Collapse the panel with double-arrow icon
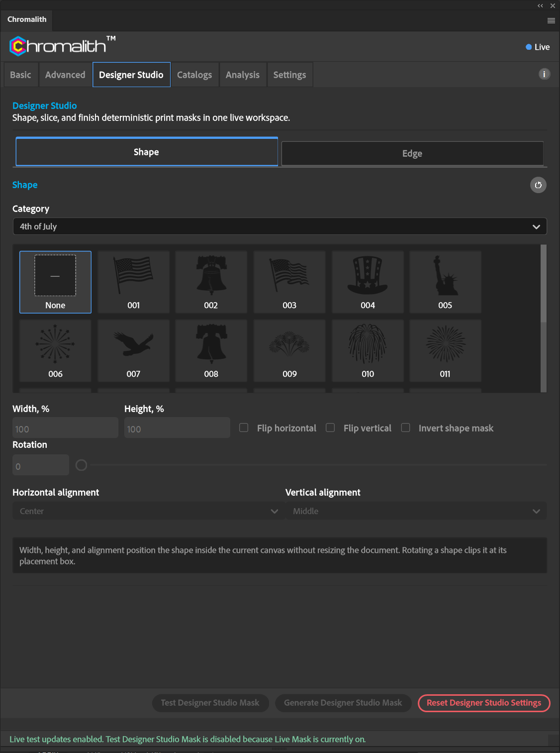This screenshot has height=753, width=560. [540, 6]
